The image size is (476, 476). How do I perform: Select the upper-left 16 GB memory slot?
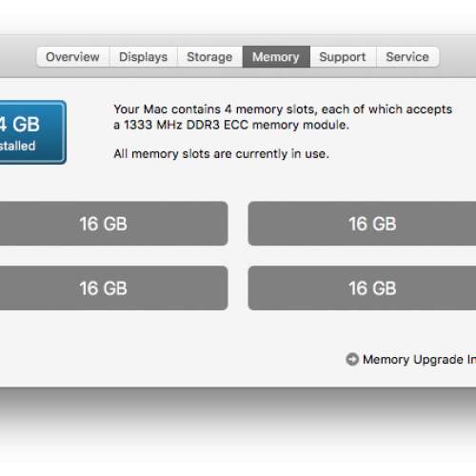pos(114,224)
